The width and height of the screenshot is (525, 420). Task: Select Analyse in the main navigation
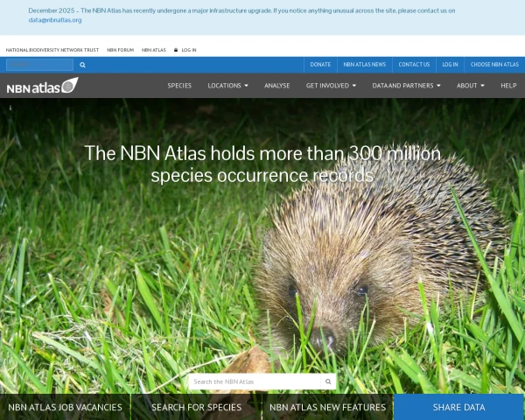click(276, 86)
